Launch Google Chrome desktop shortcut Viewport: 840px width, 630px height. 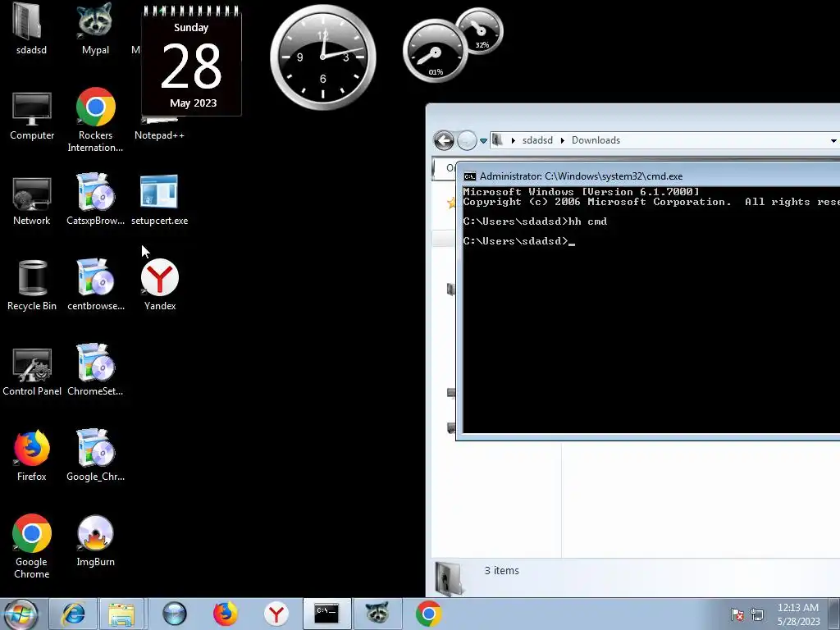pyautogui.click(x=32, y=546)
